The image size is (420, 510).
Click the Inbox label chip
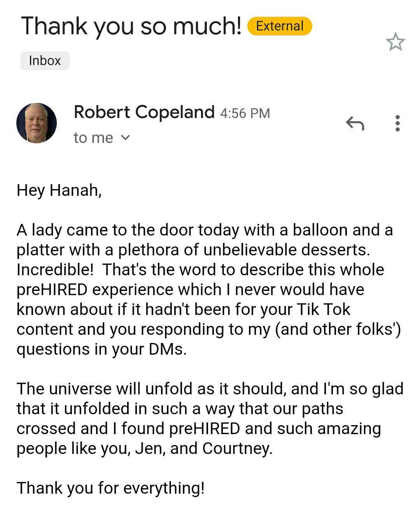pyautogui.click(x=45, y=61)
